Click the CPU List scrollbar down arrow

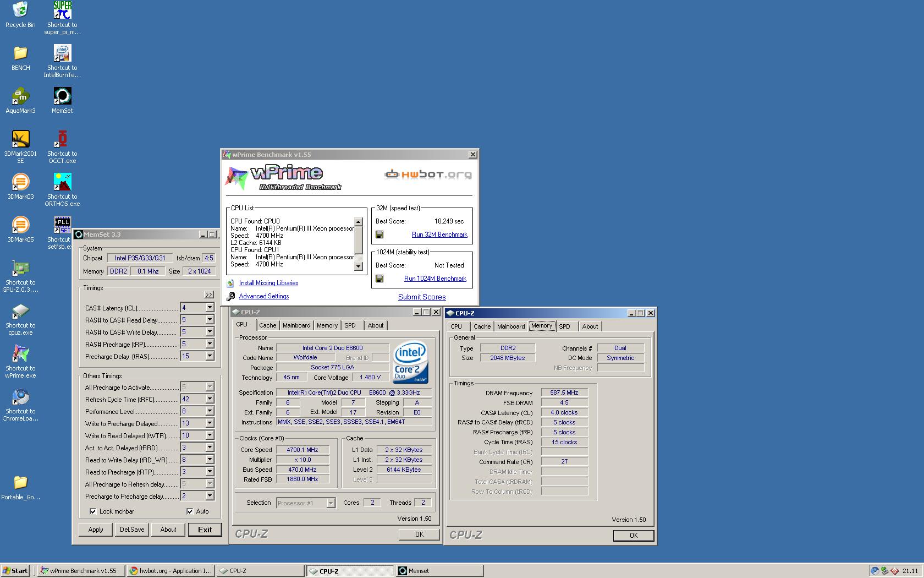tap(359, 266)
